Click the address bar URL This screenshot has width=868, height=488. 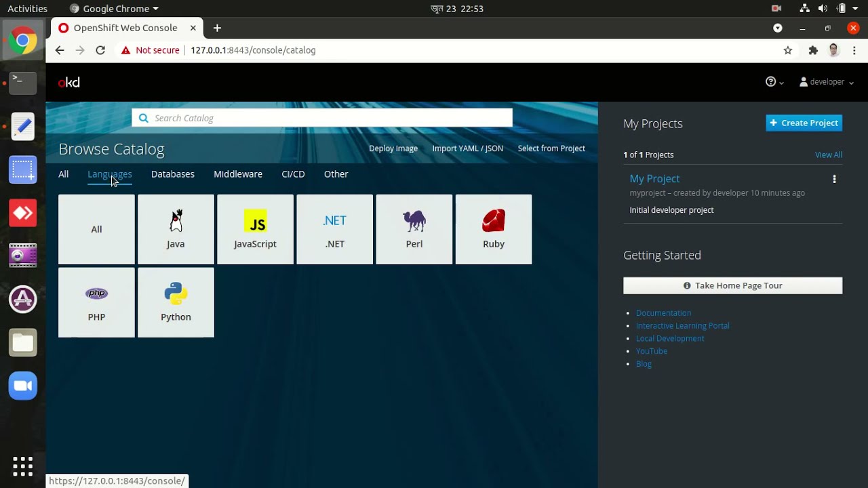click(253, 50)
